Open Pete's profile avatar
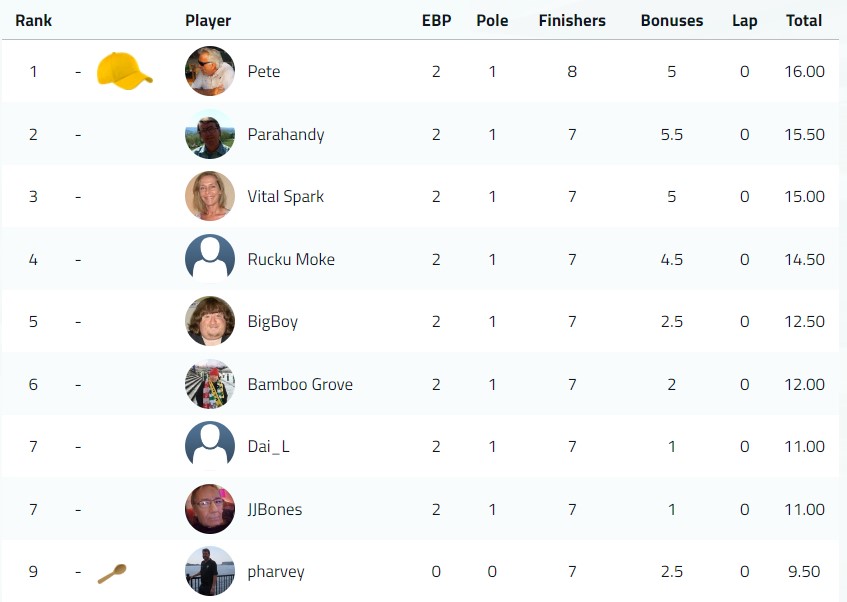This screenshot has height=602, width=847. (x=210, y=71)
